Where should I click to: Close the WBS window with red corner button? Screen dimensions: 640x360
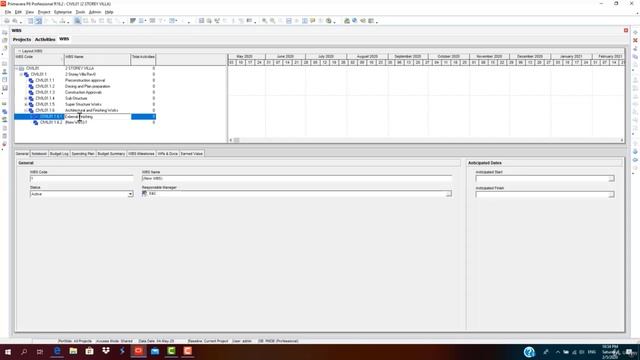[x=626, y=30]
